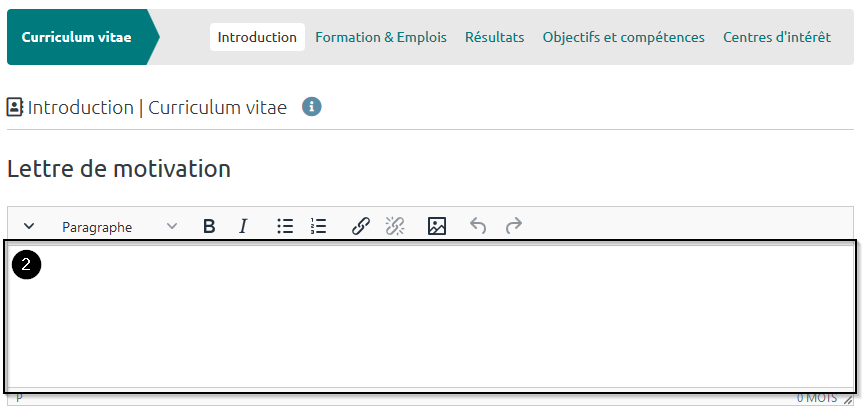Redo the last undone edit
Image resolution: width=862 pixels, height=415 pixels.
tap(513, 227)
